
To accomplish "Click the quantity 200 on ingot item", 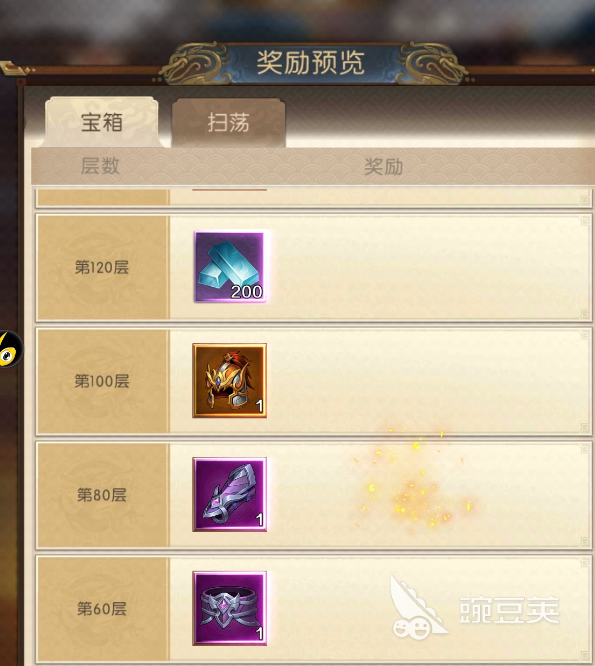I will tap(247, 292).
